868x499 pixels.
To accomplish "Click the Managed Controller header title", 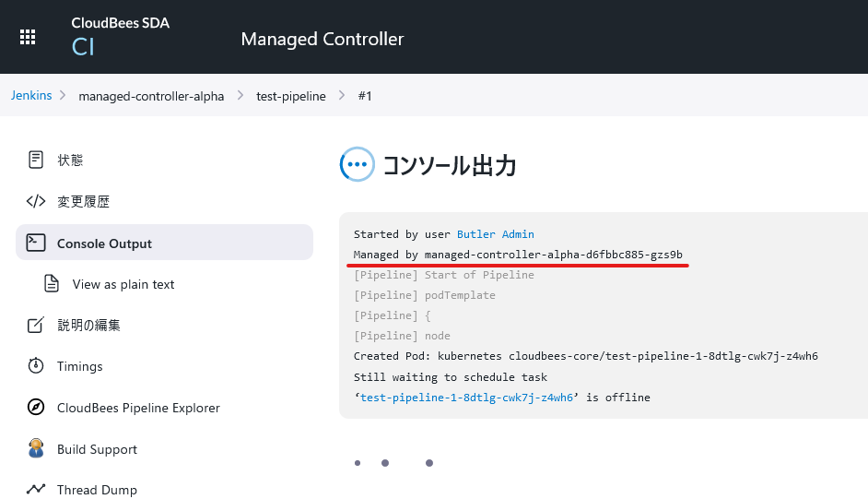I will pyautogui.click(x=323, y=39).
